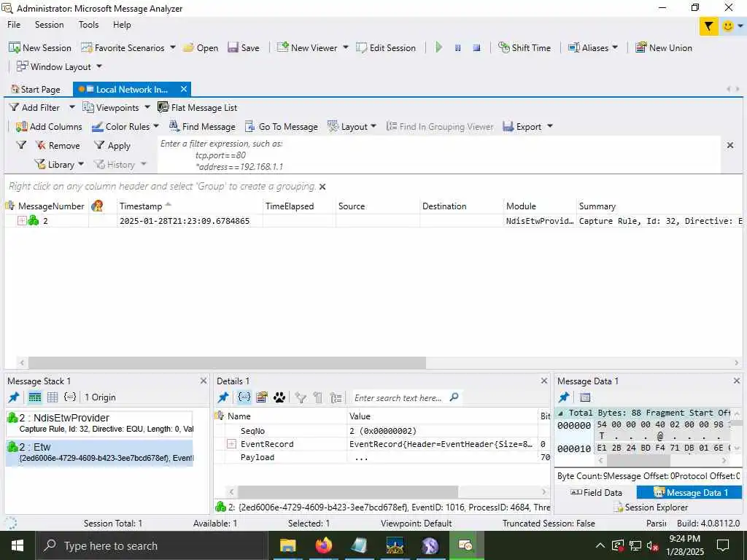This screenshot has width=747, height=560.
Task: Click the Details search magnifier icon
Action: click(x=454, y=397)
